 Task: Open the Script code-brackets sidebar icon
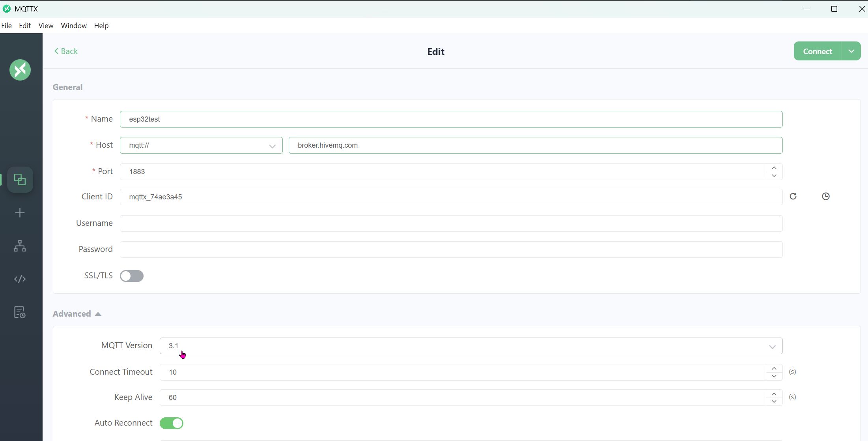(20, 279)
